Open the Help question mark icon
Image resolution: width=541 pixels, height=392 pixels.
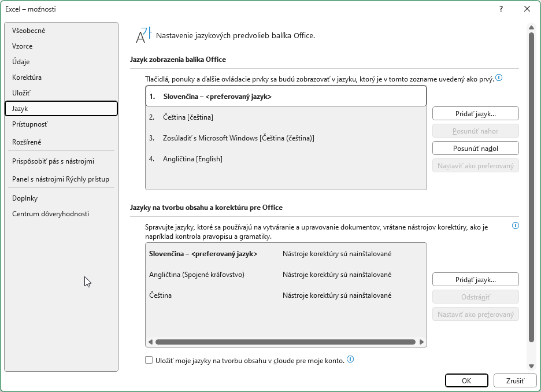click(x=501, y=9)
